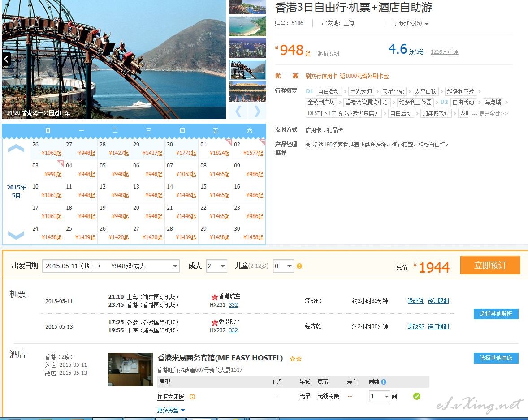Click the green selected-room checkmark
Image resolution: width=528 pixels, height=420 pixels.
(x=416, y=396)
